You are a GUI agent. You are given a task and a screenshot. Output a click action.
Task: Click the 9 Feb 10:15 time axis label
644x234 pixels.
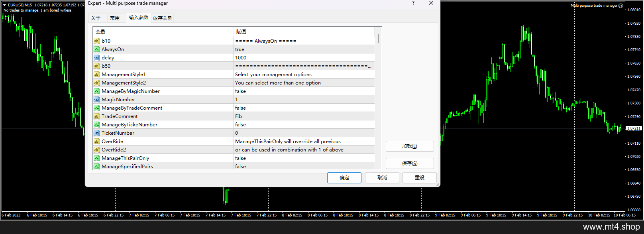pos(496,215)
